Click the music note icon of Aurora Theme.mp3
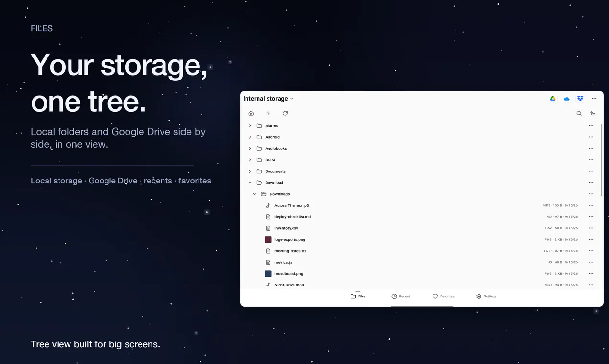 (x=268, y=205)
